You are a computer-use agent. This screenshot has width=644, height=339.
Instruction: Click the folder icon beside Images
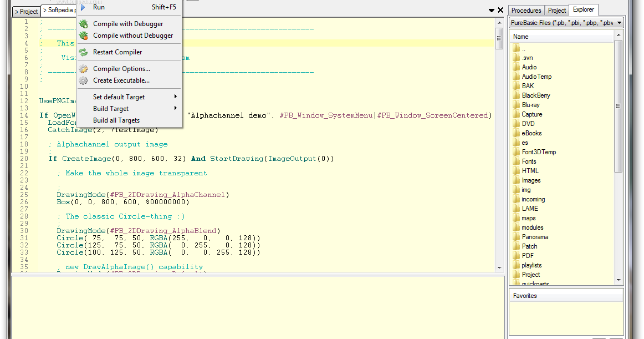[x=517, y=180]
